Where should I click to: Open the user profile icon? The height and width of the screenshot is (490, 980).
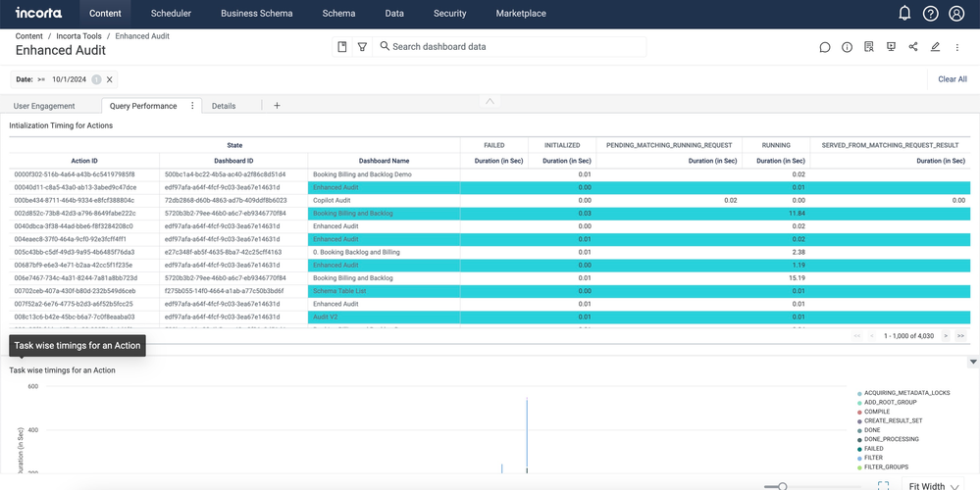(956, 13)
